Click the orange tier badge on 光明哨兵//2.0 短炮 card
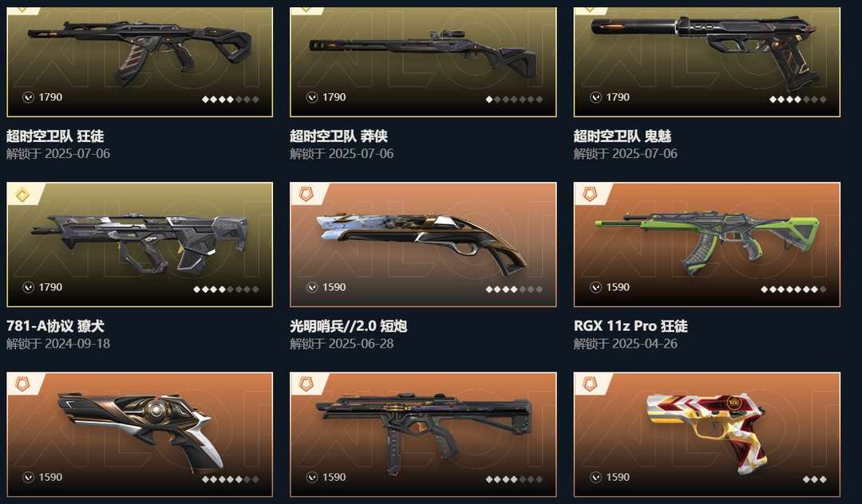 point(306,195)
